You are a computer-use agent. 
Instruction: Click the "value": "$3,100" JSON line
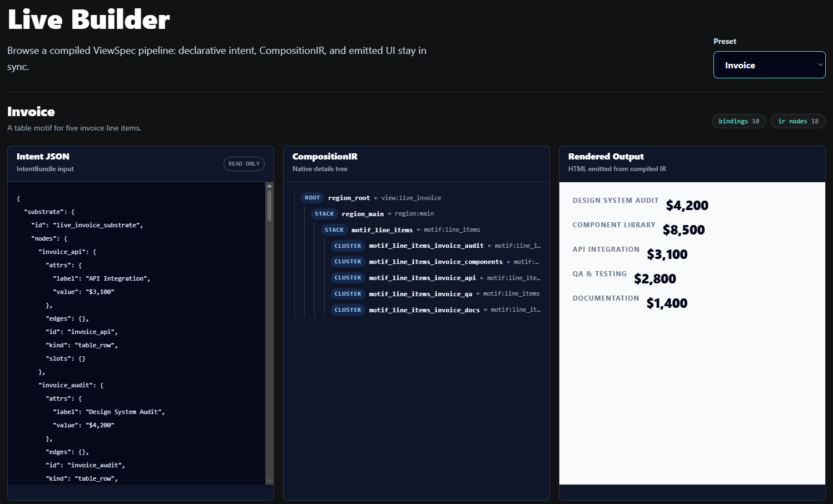83,292
